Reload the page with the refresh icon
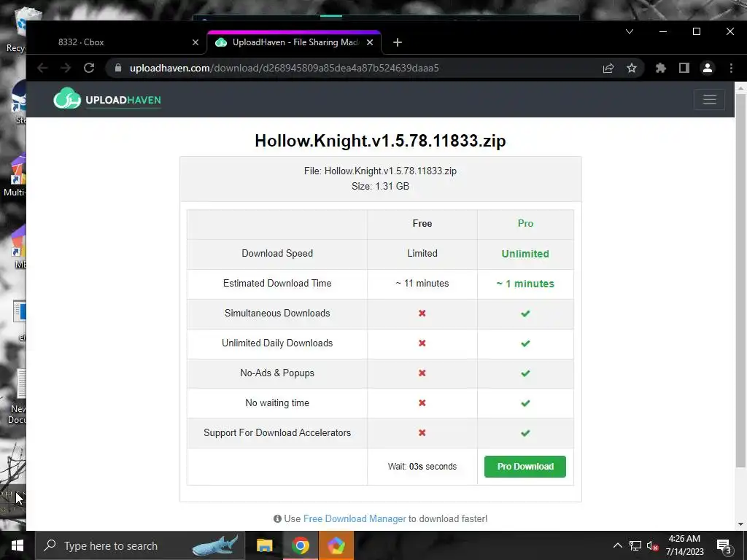The image size is (747, 560). point(89,68)
